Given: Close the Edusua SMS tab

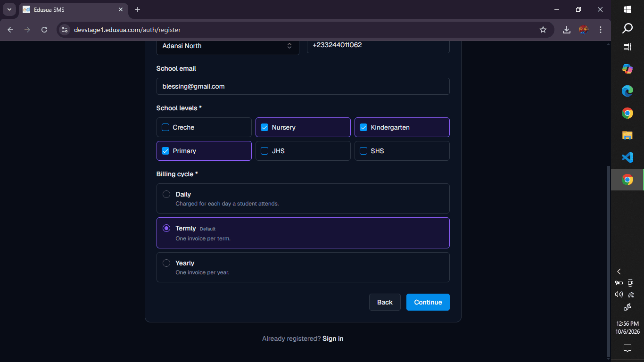Looking at the screenshot, I should click(x=121, y=9).
